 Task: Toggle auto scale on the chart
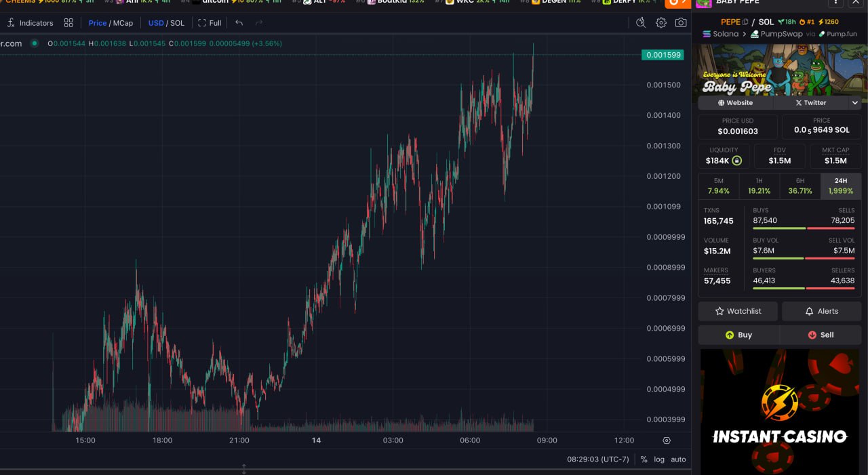[x=679, y=459]
